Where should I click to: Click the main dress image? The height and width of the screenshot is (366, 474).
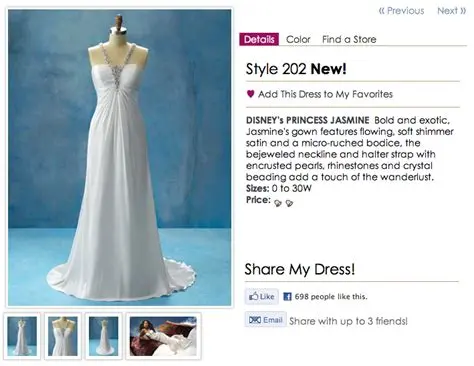coord(119,157)
